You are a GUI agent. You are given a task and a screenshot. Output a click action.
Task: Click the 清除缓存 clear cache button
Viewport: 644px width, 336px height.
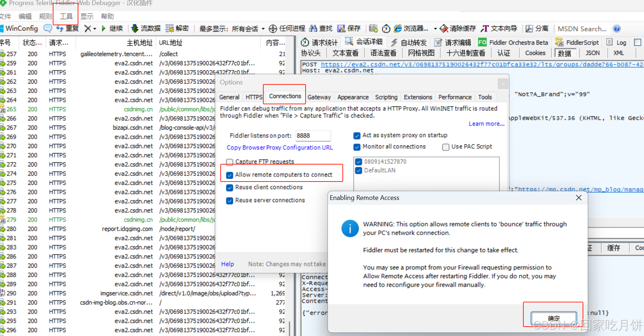click(458, 29)
